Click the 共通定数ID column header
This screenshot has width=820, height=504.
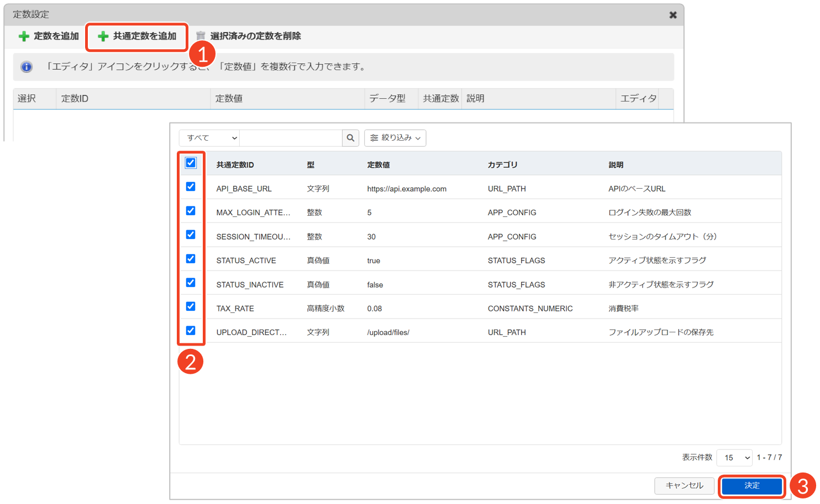[235, 165]
